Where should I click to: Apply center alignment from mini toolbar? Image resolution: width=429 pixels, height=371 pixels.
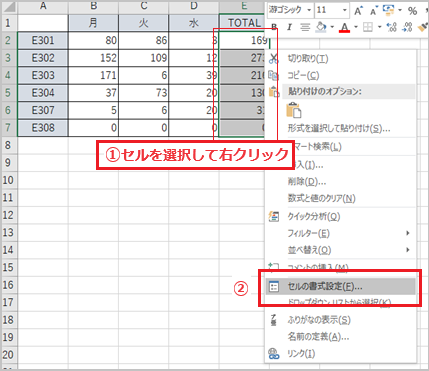tap(305, 27)
